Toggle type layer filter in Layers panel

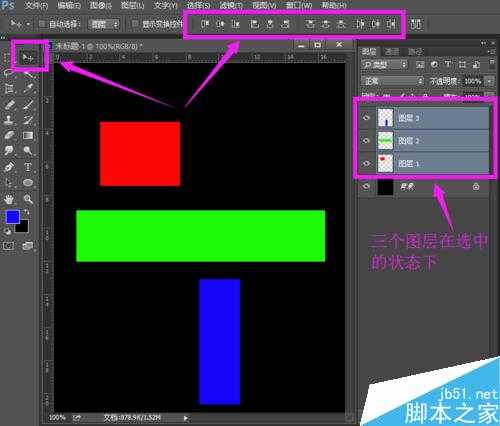pyautogui.click(x=448, y=64)
